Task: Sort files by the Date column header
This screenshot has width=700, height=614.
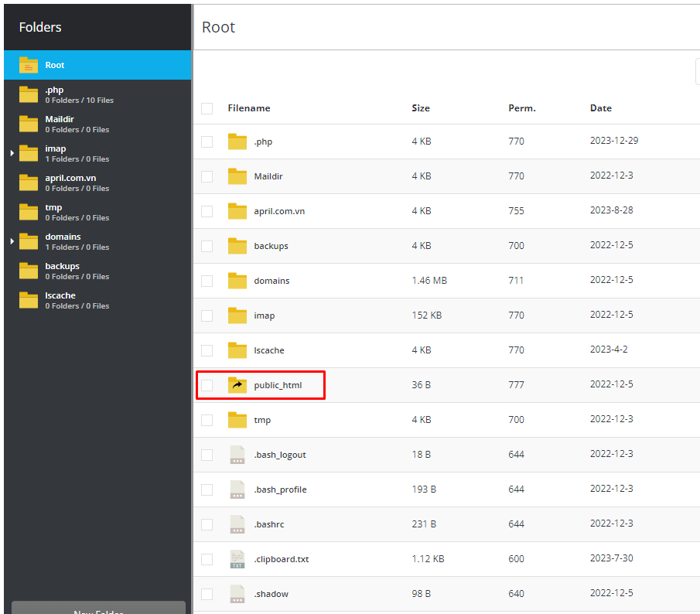Action: (600, 108)
